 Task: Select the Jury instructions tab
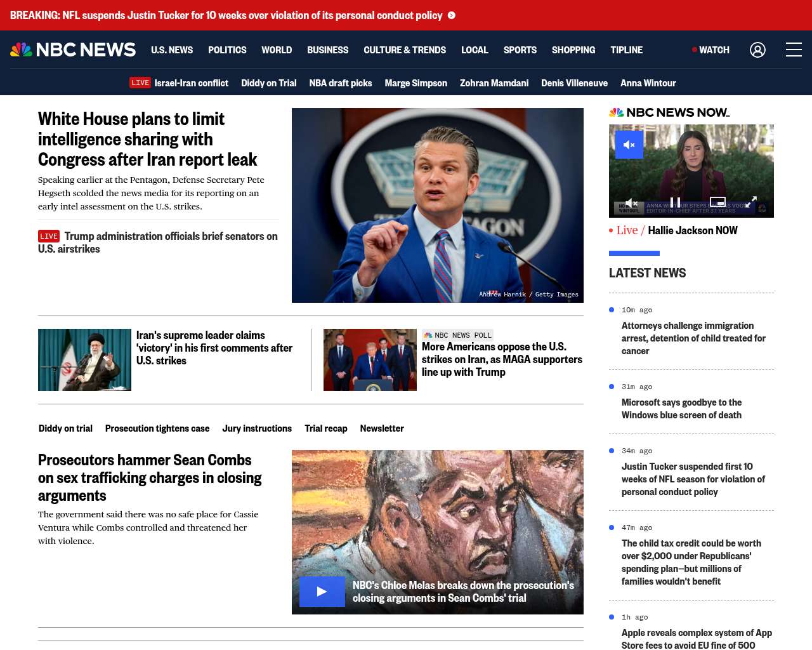pyautogui.click(x=257, y=428)
